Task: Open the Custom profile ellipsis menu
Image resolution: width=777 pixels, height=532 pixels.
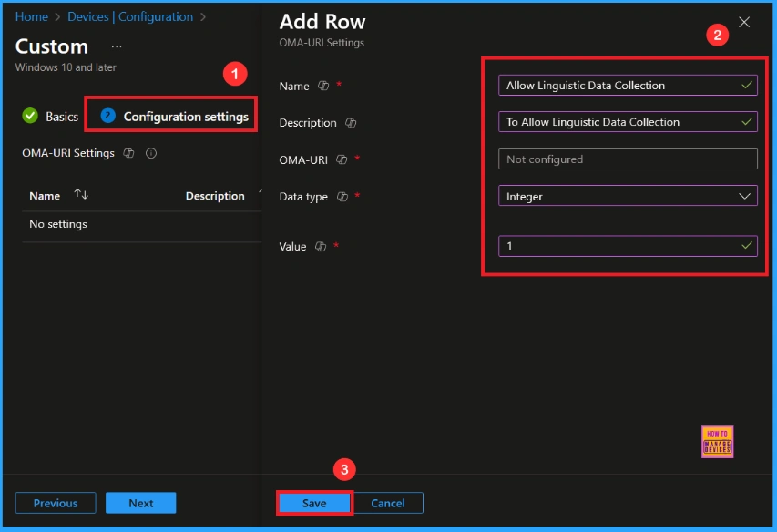Action: (x=117, y=46)
